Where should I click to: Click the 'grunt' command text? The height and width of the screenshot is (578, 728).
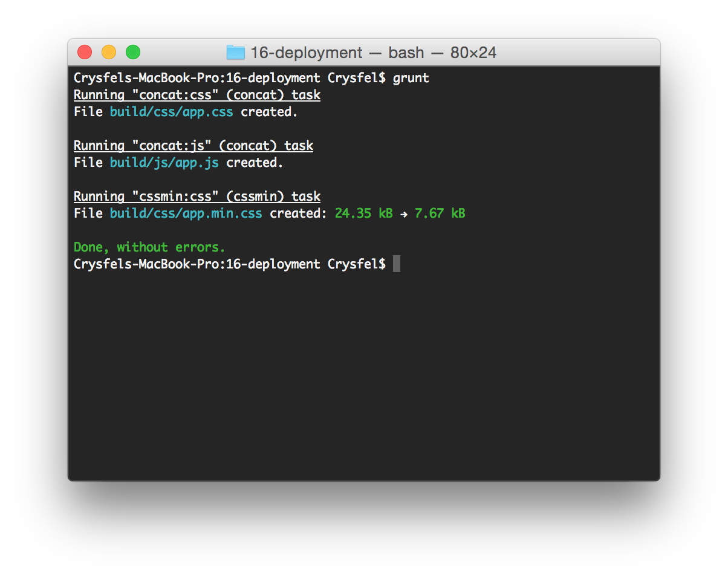[411, 78]
